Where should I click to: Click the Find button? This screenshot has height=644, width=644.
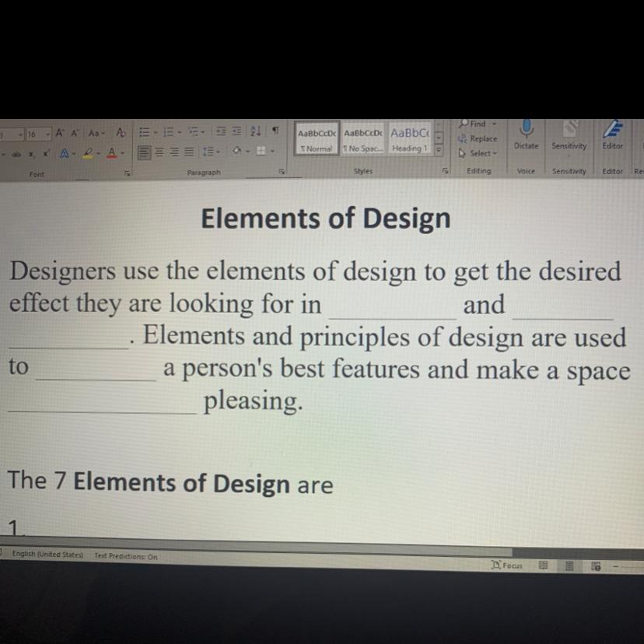[474, 123]
